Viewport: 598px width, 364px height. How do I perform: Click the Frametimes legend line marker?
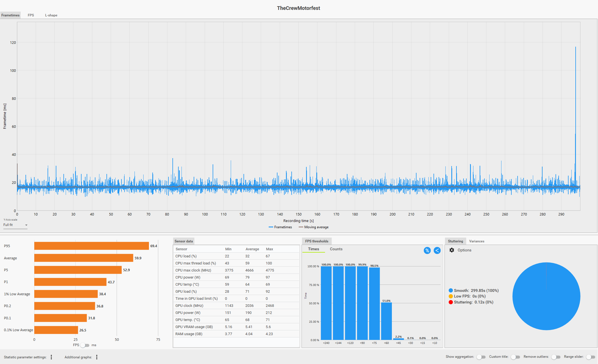271,227
